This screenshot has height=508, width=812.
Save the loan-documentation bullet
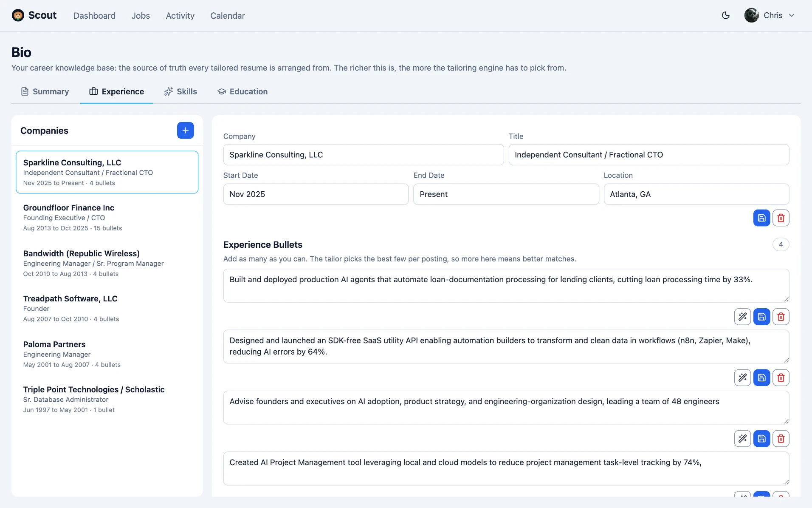[x=761, y=317]
